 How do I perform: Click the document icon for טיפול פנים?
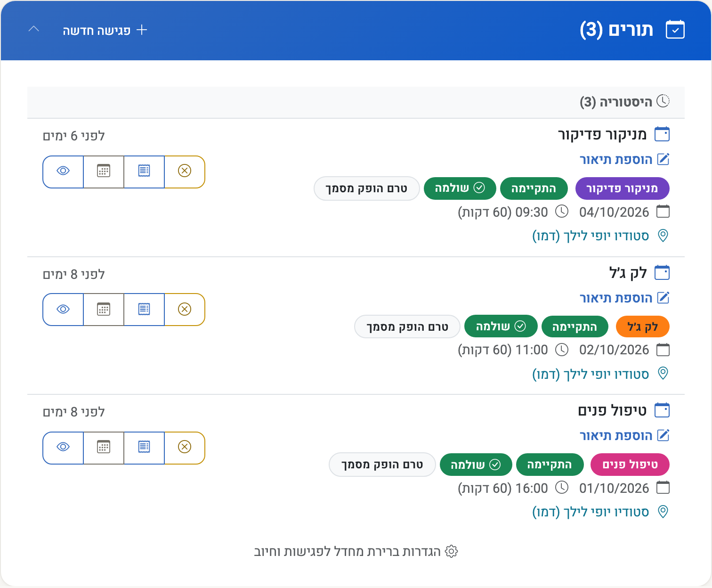click(144, 447)
